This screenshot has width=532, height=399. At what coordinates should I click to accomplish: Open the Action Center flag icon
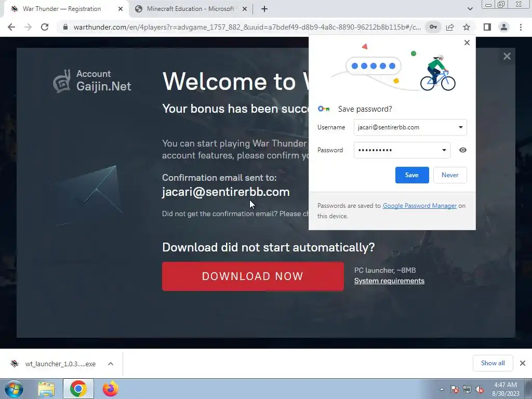[454, 389]
